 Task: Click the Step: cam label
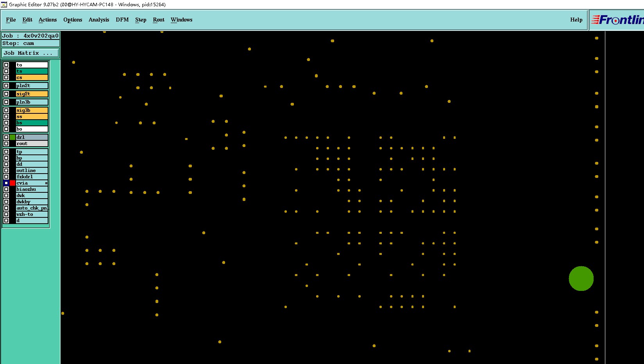coord(31,43)
